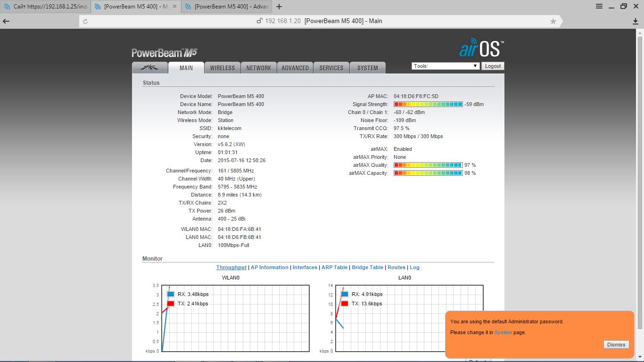
Task: Open the Ubiquiti logo tab
Action: (x=150, y=68)
